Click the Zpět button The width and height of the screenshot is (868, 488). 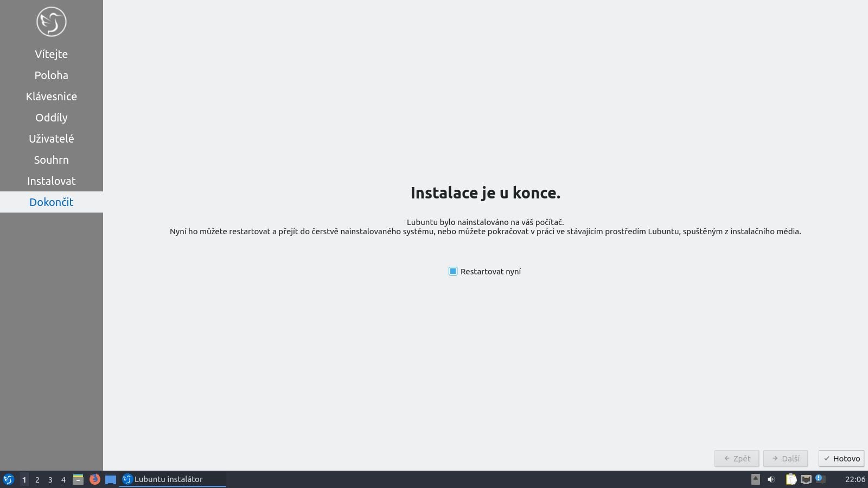pos(737,458)
